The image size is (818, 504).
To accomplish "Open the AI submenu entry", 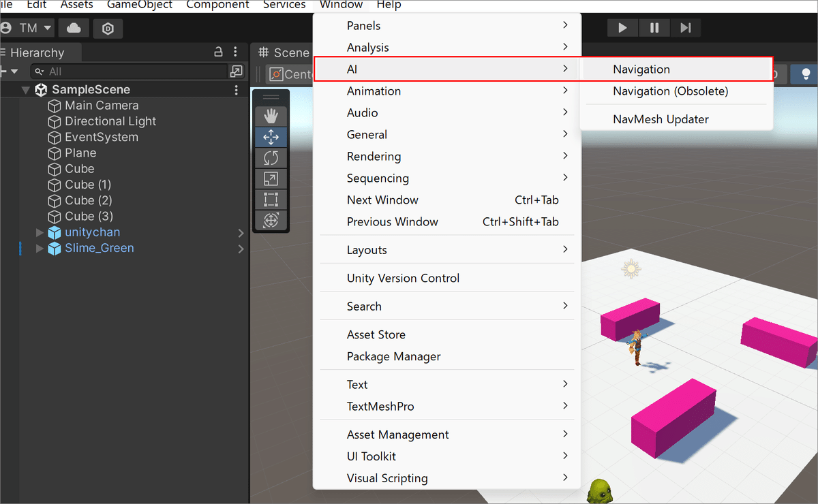I will pos(446,69).
